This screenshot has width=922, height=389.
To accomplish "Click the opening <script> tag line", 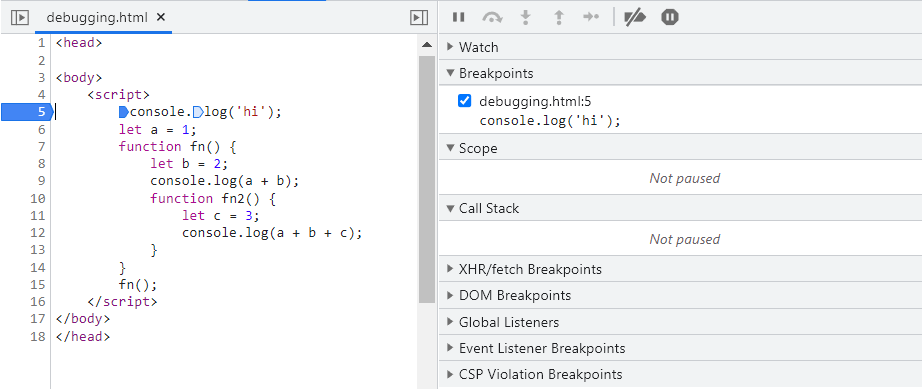I will tap(119, 95).
